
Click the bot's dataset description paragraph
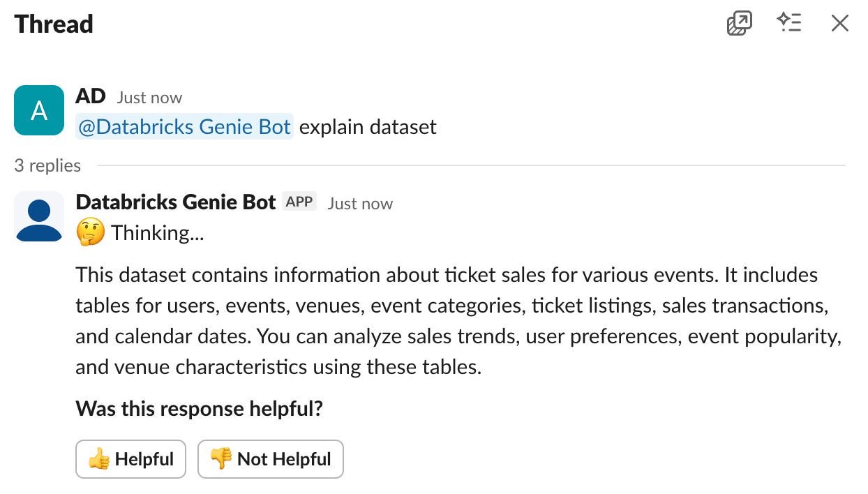[458, 320]
